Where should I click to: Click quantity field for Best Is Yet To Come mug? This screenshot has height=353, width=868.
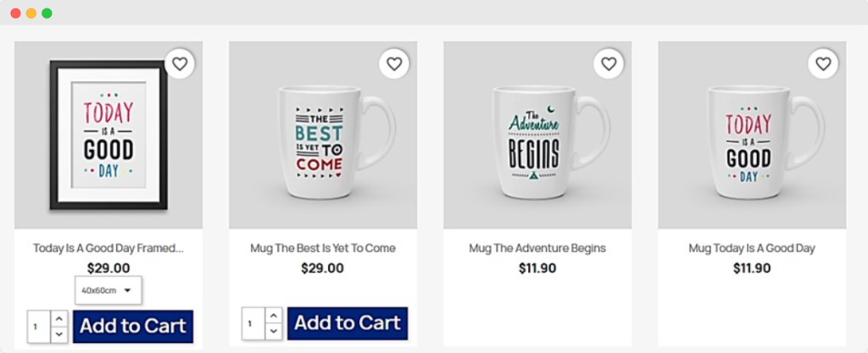253,323
